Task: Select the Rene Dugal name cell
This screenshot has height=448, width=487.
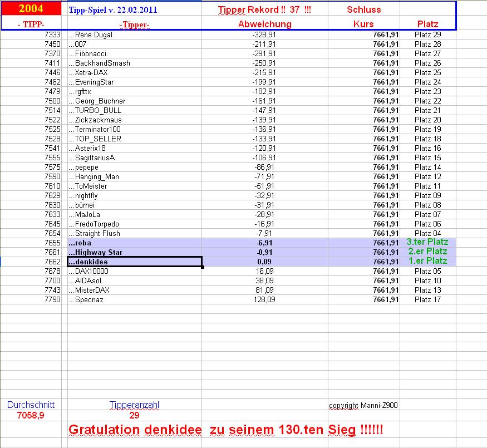Action: [135, 35]
